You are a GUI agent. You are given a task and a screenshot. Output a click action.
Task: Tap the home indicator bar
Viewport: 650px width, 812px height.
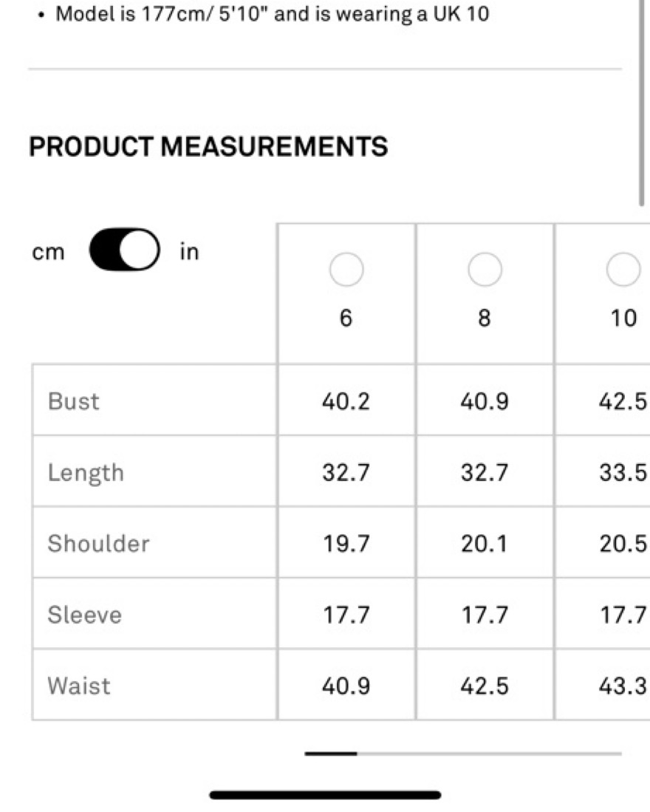tap(325, 795)
